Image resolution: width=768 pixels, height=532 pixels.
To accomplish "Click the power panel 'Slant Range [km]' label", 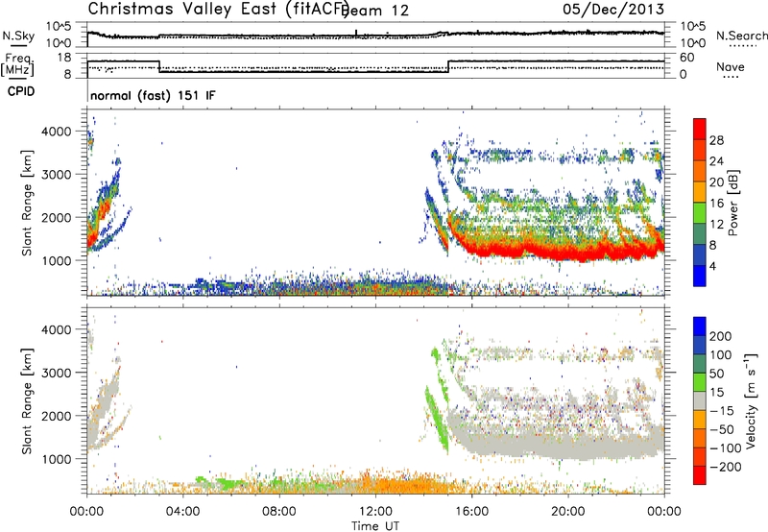I will [x=27, y=203].
